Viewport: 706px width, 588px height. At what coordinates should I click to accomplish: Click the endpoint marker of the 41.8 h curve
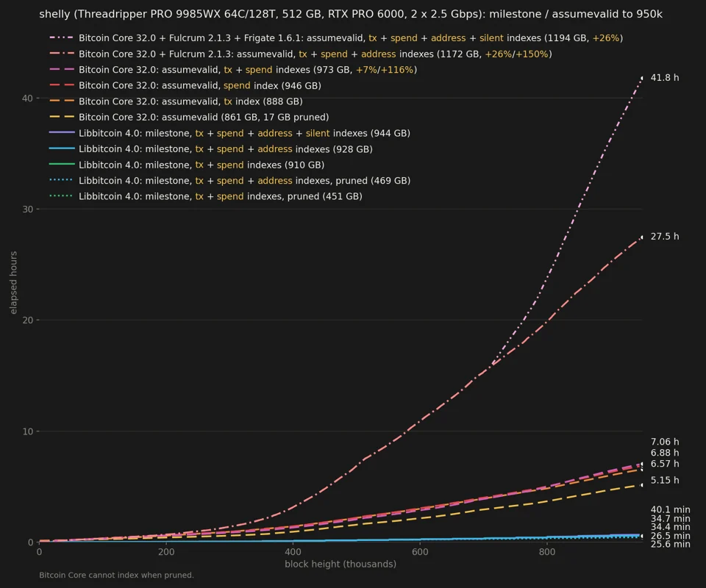[642, 79]
